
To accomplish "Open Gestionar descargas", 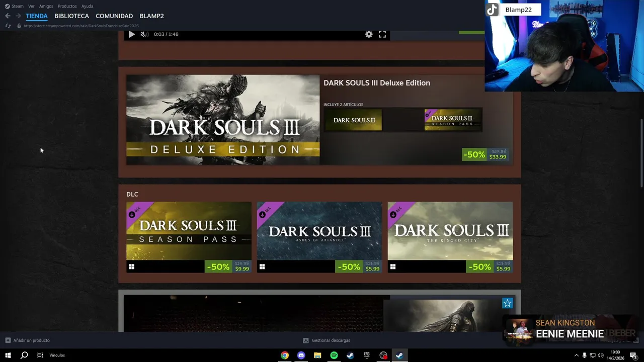I will pyautogui.click(x=327, y=340).
